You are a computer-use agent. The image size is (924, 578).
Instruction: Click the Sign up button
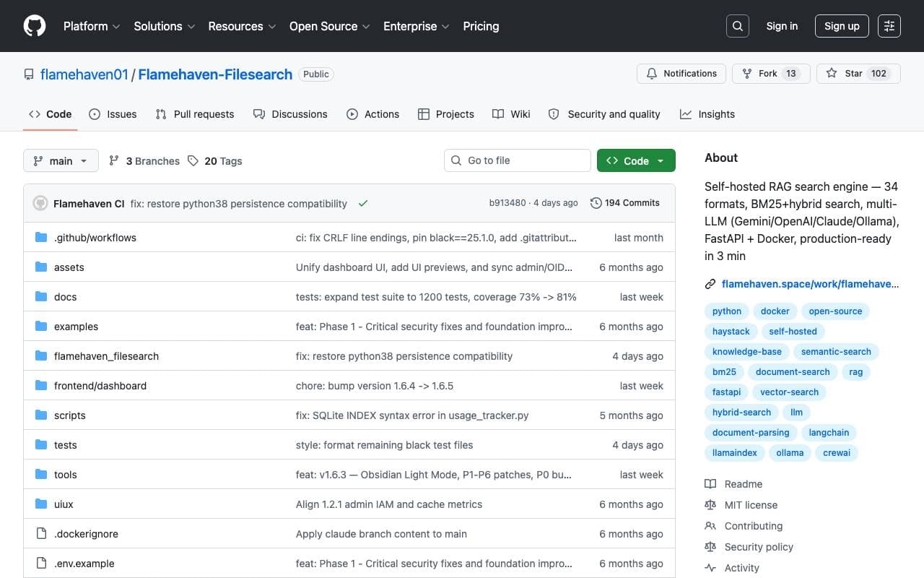[842, 26]
